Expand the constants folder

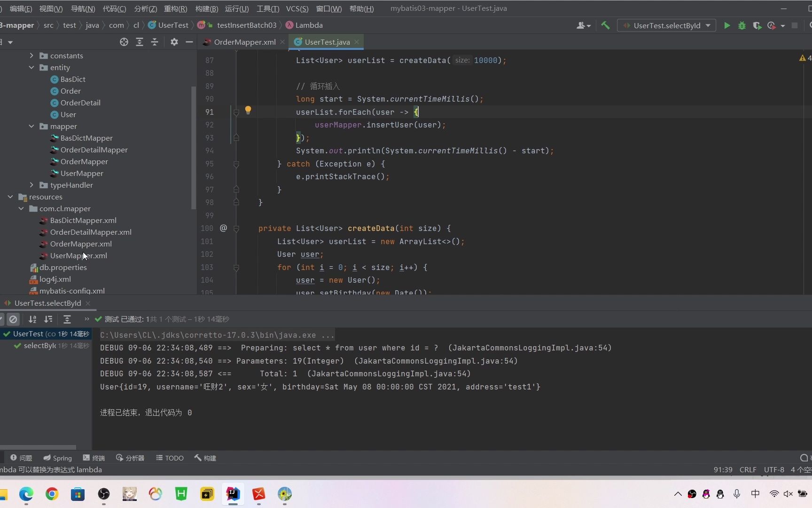click(31, 56)
